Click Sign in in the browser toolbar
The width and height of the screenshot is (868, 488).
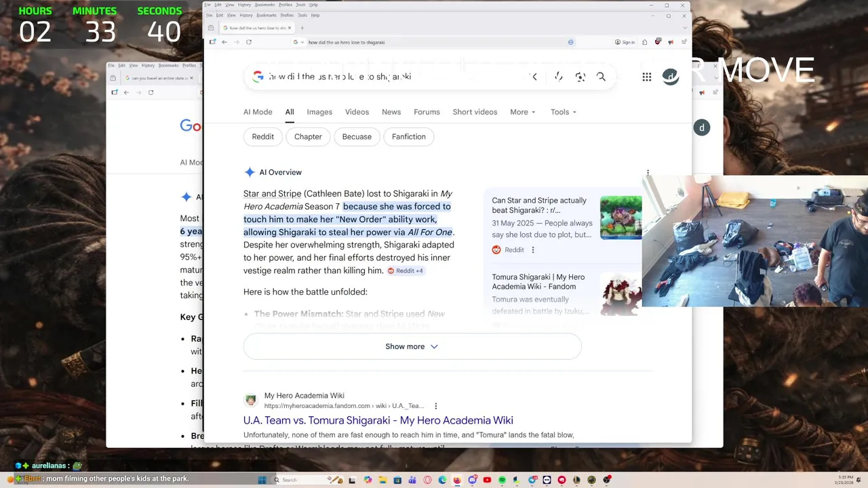[625, 42]
